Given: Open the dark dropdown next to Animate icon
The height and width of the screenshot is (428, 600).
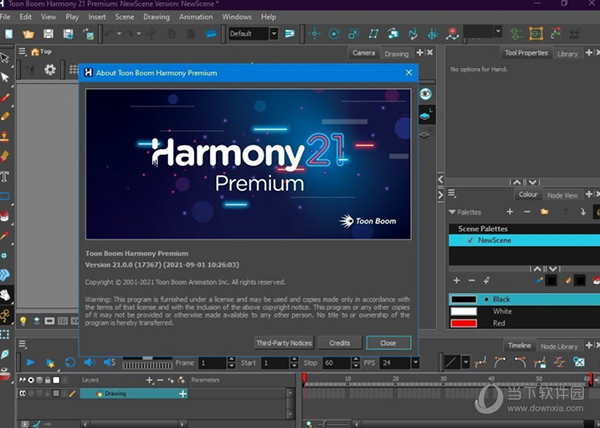Looking at the screenshot, I should pos(498,31).
